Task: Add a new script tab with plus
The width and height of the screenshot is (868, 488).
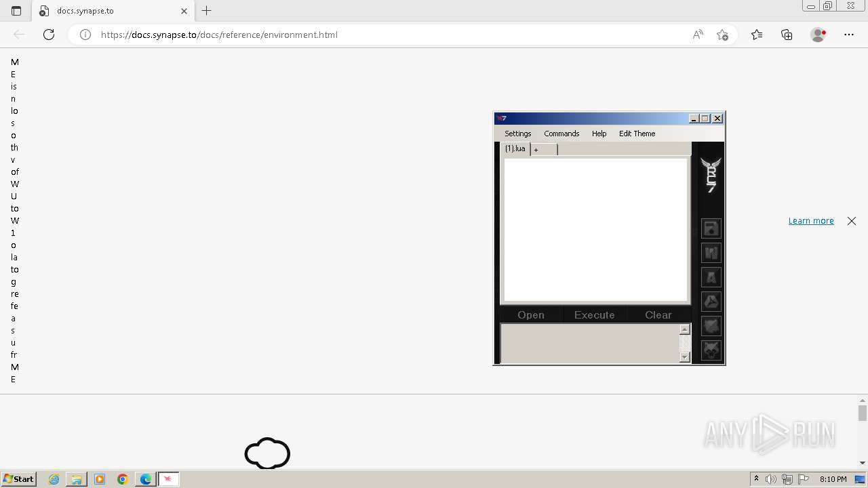Action: 544,150
